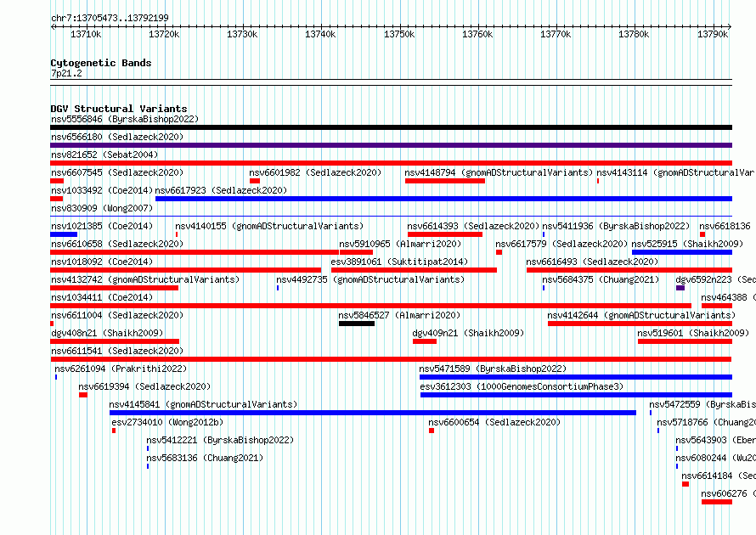Open nsv6611004 (Sedlazeck2020) variant
Screen dimensions: 756x535
[x=117, y=315]
